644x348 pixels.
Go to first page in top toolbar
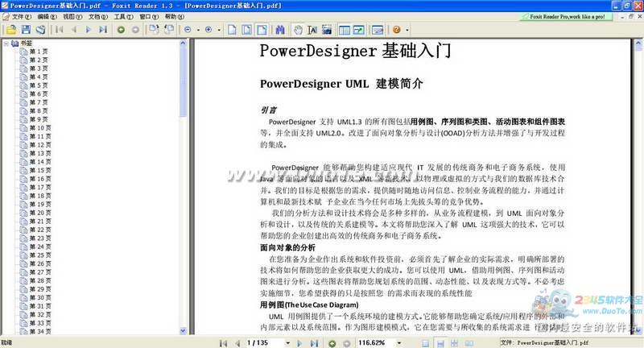click(x=59, y=30)
